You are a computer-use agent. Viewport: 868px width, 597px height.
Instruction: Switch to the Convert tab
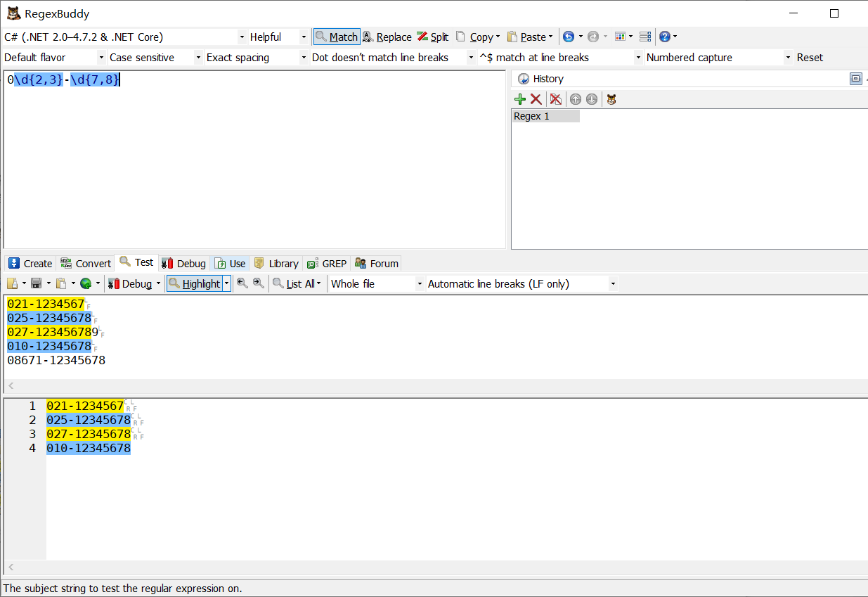click(x=86, y=264)
